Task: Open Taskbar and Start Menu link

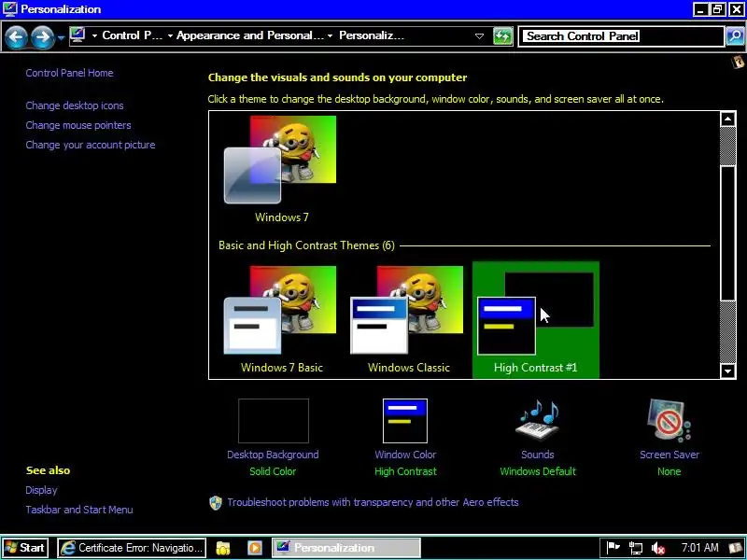Action: point(79,510)
